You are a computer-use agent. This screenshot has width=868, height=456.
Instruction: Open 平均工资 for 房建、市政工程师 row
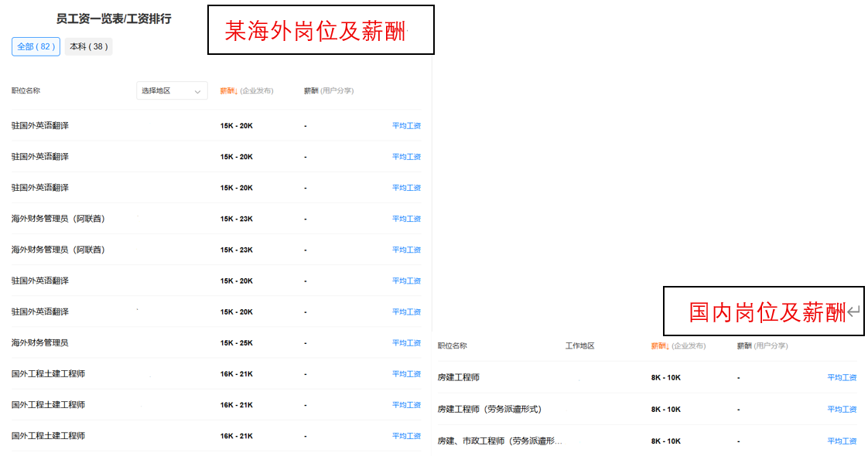[x=842, y=441]
